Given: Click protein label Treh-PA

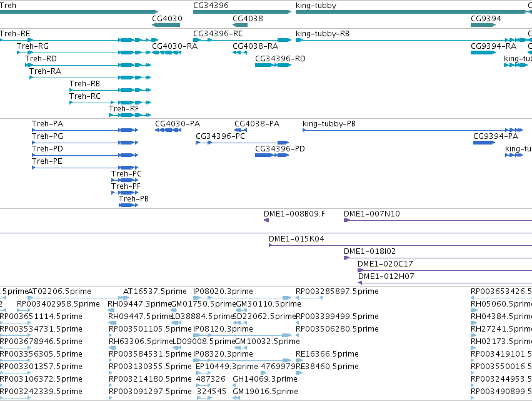Looking at the screenshot, I should tap(48, 124).
